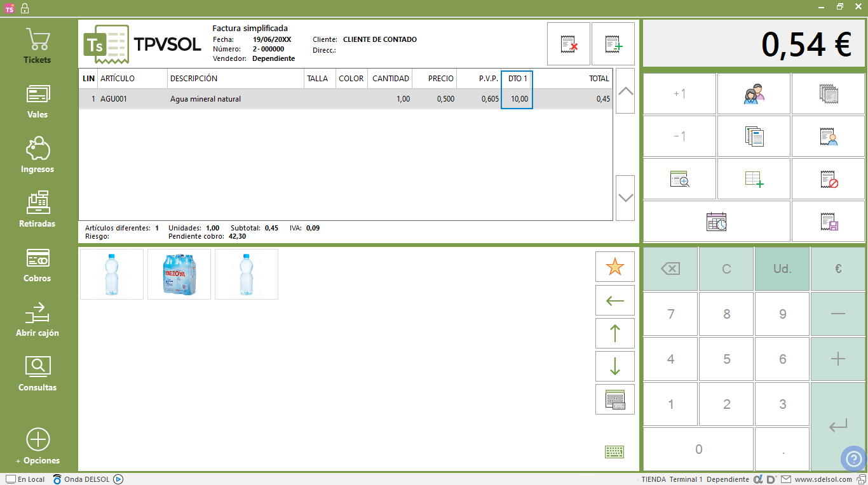868x485 pixels.
Task: Open Ingresos piggy bank section
Action: (x=37, y=156)
